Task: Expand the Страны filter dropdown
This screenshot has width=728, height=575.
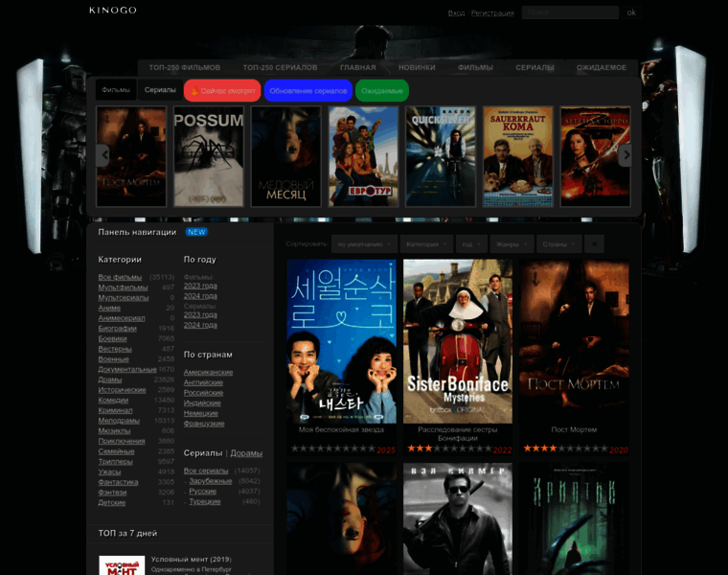Action: [x=559, y=243]
